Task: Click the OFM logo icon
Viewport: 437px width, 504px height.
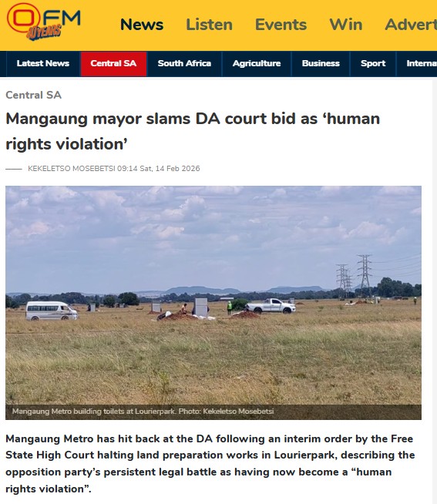Action: click(43, 22)
